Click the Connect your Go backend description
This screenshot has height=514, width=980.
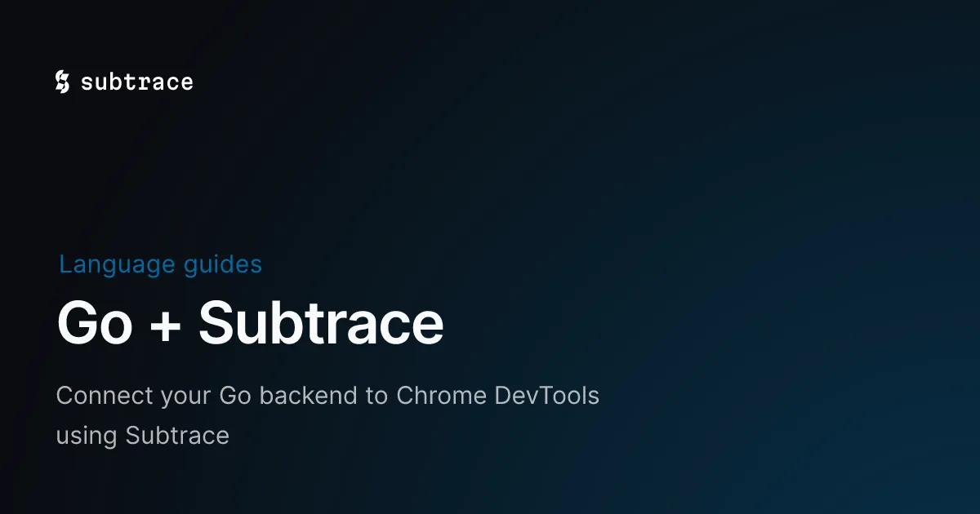tap(327, 415)
